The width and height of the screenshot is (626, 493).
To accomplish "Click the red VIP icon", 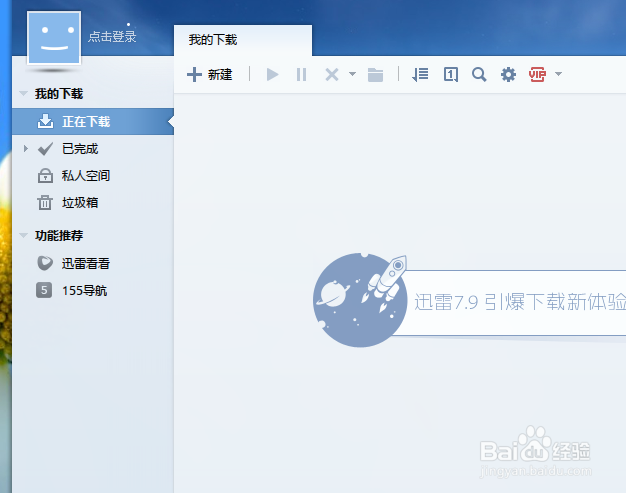I will pyautogui.click(x=537, y=74).
